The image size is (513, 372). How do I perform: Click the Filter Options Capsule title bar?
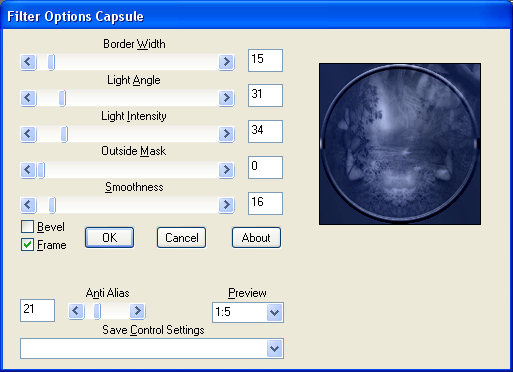click(256, 16)
